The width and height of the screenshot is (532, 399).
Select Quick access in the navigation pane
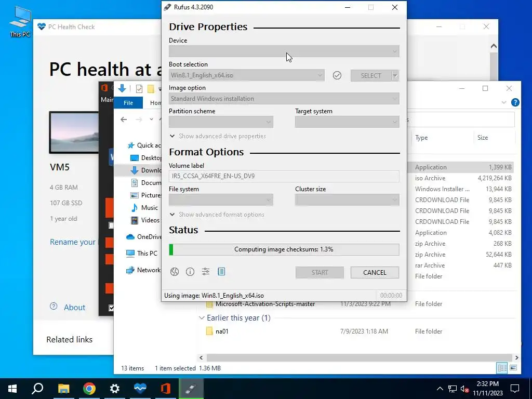coord(144,145)
